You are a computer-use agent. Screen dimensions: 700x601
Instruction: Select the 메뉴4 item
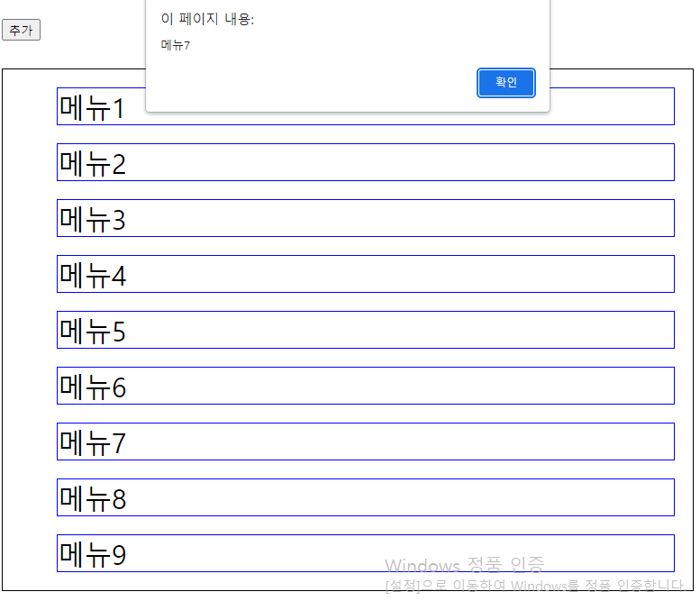click(x=366, y=274)
